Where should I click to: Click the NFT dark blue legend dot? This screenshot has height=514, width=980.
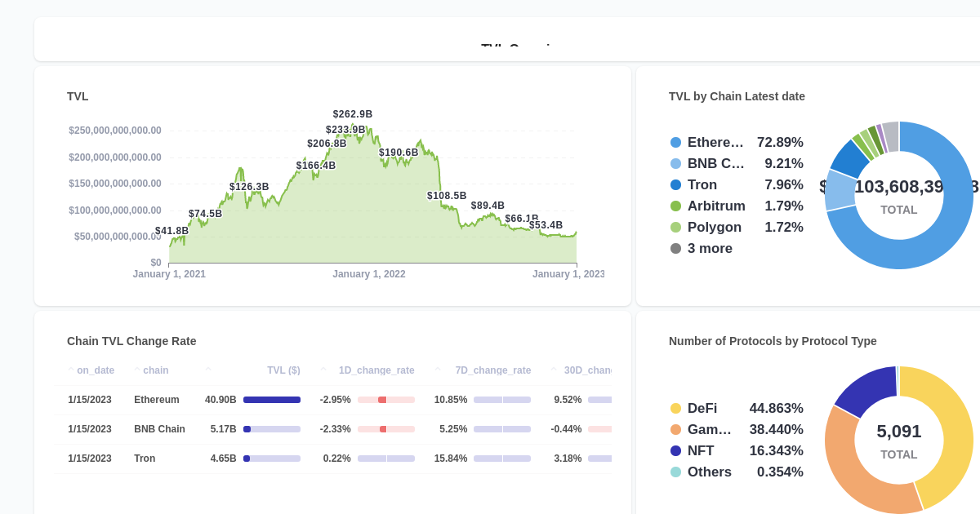(x=675, y=450)
